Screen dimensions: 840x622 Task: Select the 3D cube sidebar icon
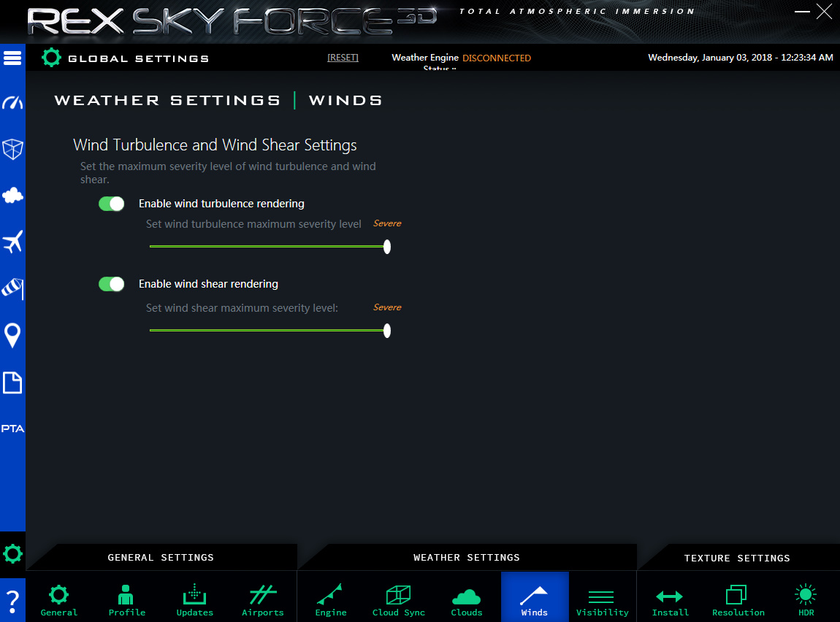coord(12,149)
